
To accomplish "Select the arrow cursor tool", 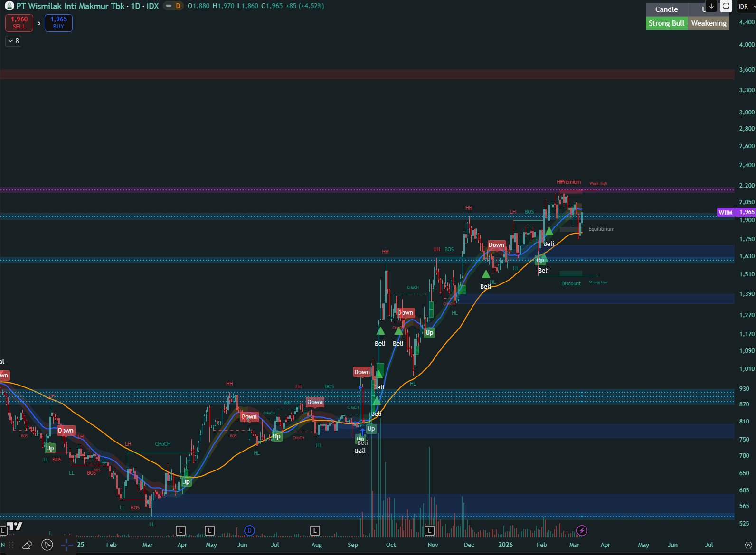I will [47, 545].
